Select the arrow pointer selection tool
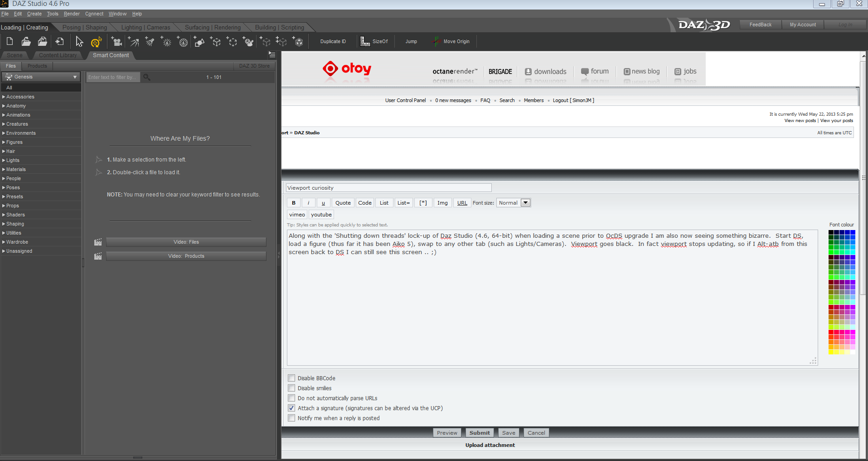This screenshot has height=461, width=868. [79, 42]
